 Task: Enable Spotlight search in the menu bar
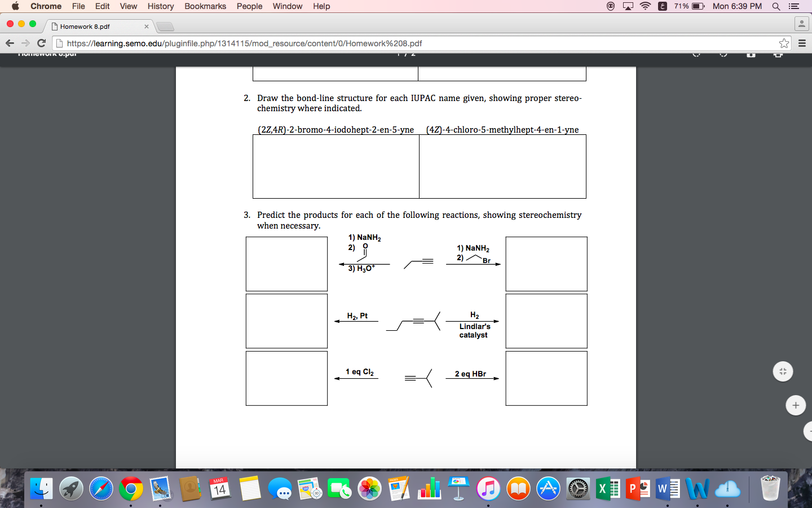(x=776, y=6)
